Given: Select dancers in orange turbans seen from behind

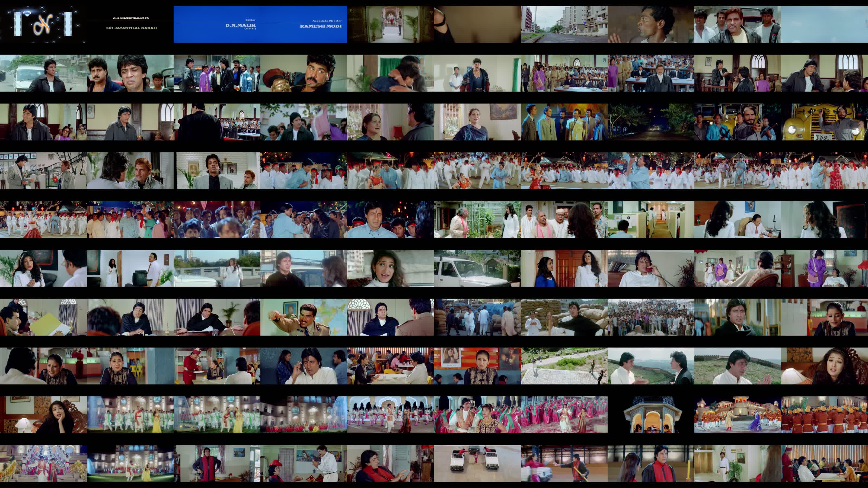Looking at the screenshot, I should tap(825, 415).
